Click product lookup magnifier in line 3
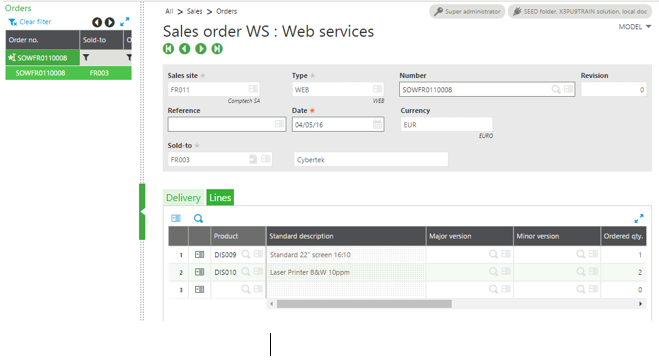659x364 pixels. (x=246, y=289)
